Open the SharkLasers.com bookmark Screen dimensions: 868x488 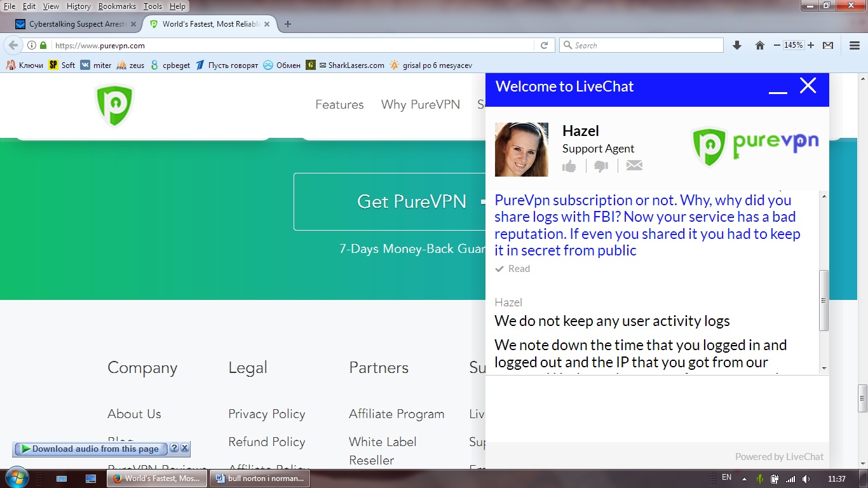[x=345, y=65]
